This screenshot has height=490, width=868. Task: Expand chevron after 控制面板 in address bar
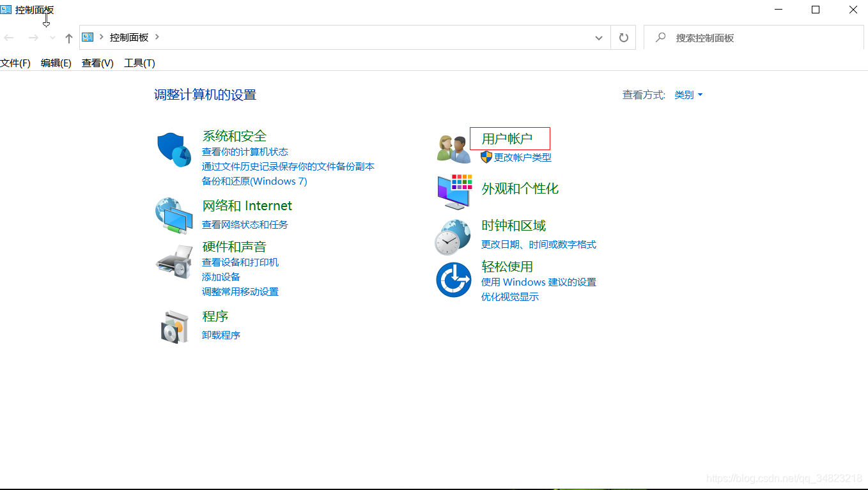click(157, 37)
